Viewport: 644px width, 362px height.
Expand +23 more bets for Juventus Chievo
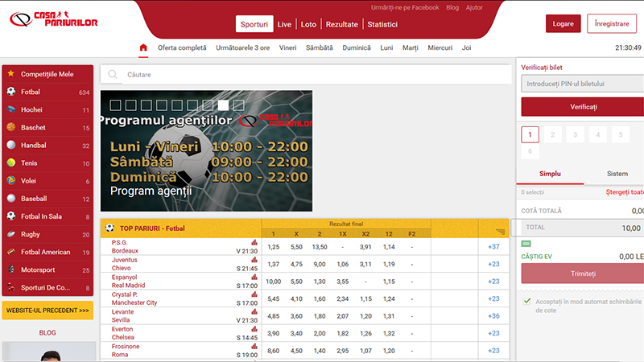[493, 264]
